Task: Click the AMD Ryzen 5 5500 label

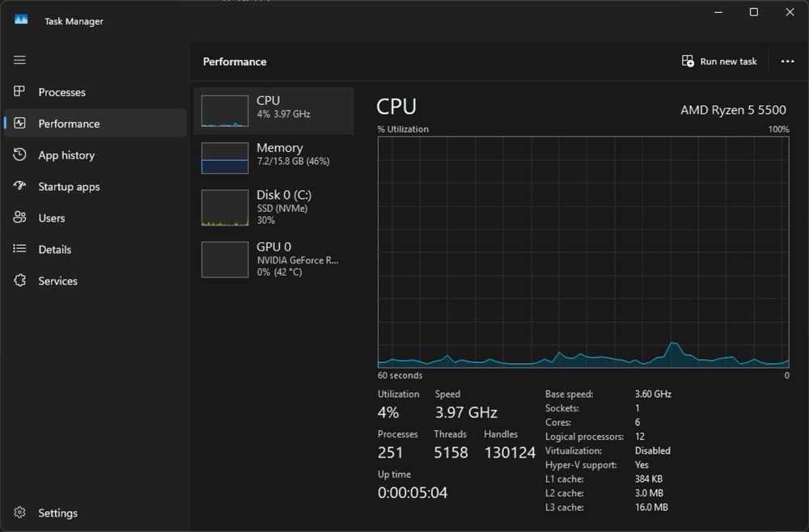Action: pos(733,110)
